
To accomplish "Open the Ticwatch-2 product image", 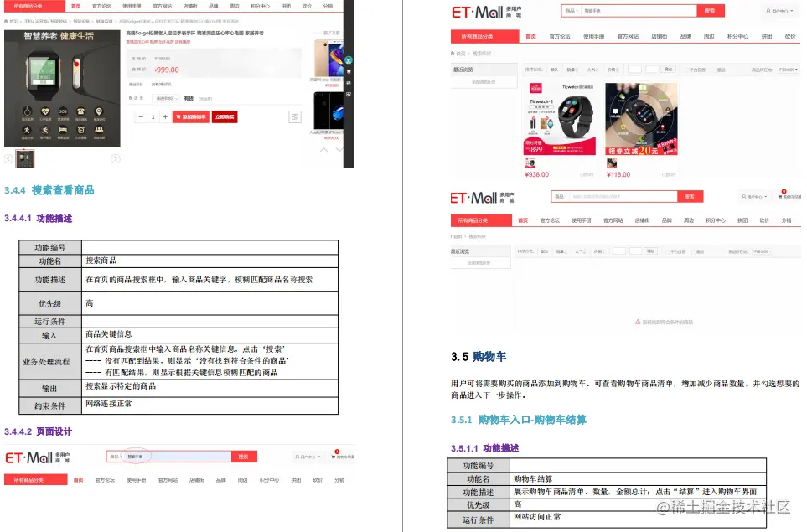I will 560,119.
